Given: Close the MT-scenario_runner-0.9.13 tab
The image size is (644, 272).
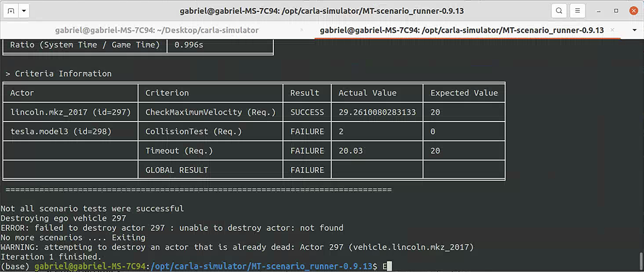Looking at the screenshot, I should tap(612, 30).
